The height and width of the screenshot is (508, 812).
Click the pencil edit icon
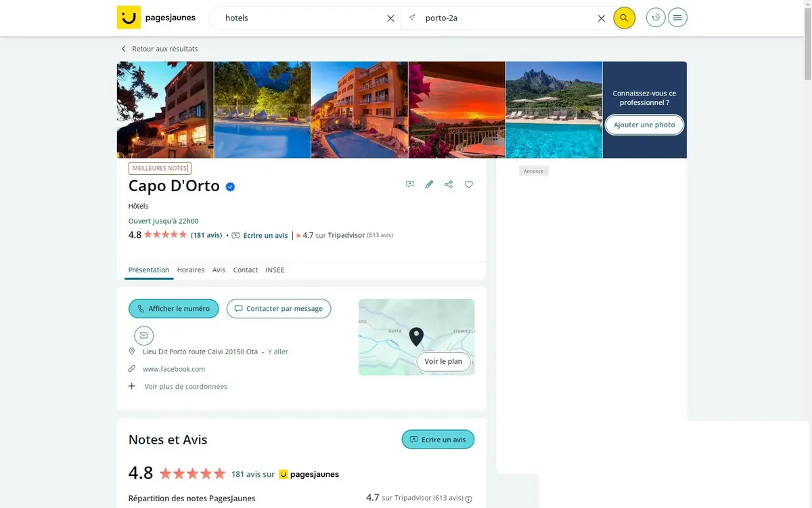(x=429, y=184)
